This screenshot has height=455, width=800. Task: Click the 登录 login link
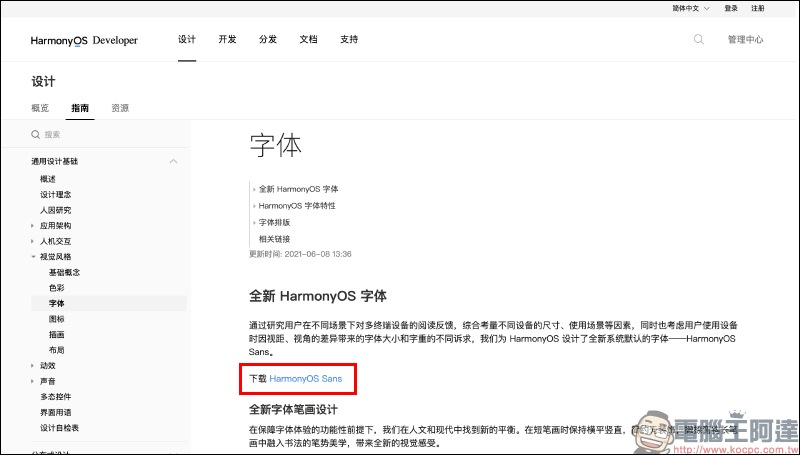point(731,8)
